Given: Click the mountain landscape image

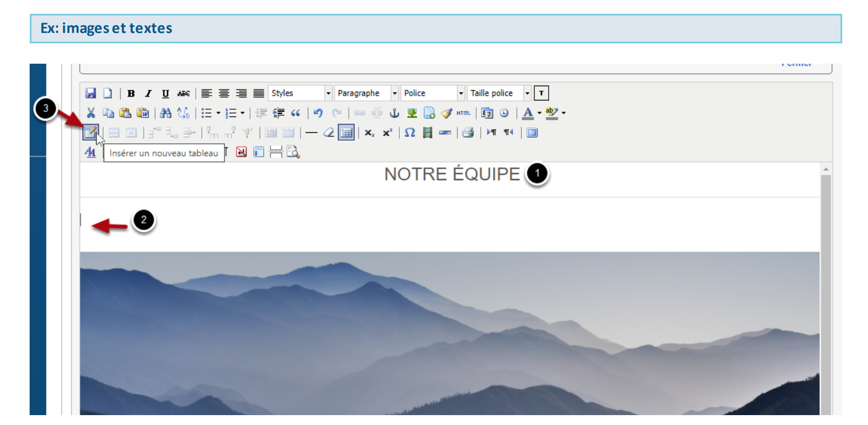Looking at the screenshot, I should (x=449, y=333).
